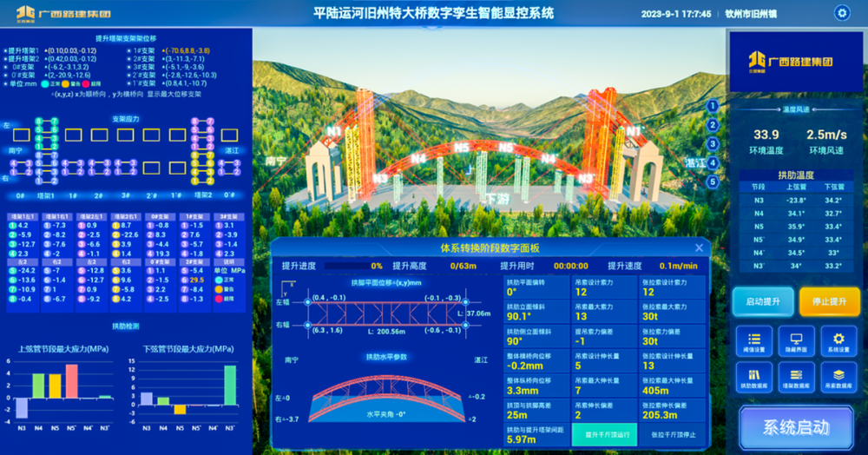Click 拱肋与提升塔架间距 value 5.97m
Image resolution: width=868 pixels, height=455 pixels.
coord(521,439)
